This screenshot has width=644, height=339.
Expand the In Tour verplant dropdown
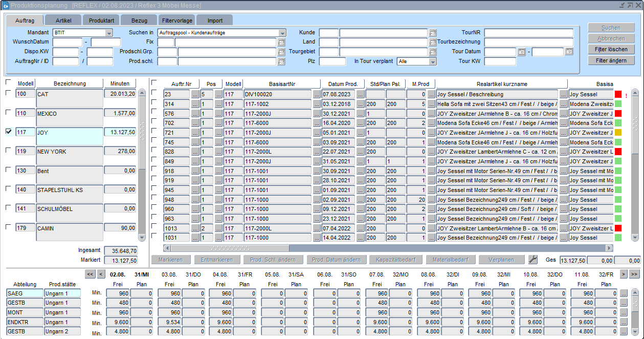click(x=433, y=61)
